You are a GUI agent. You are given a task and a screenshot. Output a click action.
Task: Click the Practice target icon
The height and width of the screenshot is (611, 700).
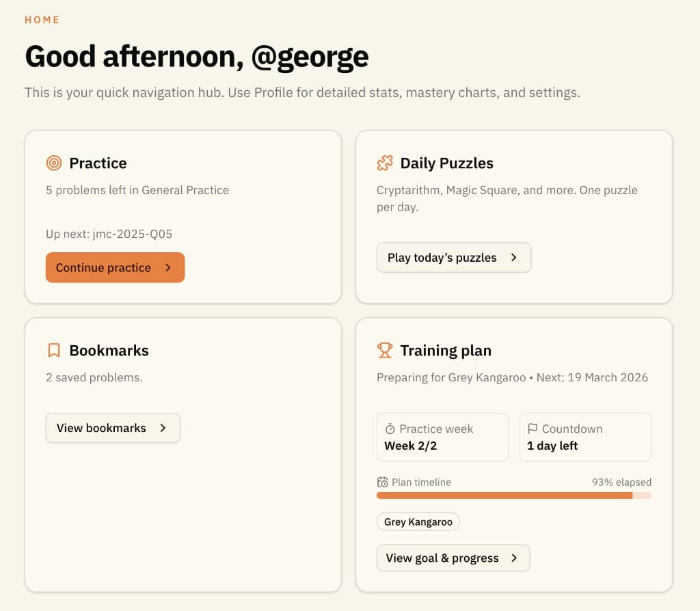[x=53, y=163]
